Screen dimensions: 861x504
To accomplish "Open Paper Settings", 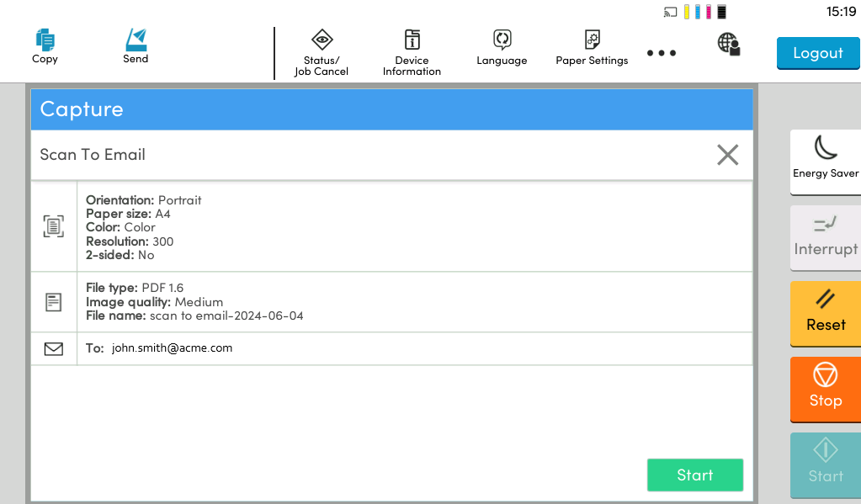I will click(x=592, y=49).
